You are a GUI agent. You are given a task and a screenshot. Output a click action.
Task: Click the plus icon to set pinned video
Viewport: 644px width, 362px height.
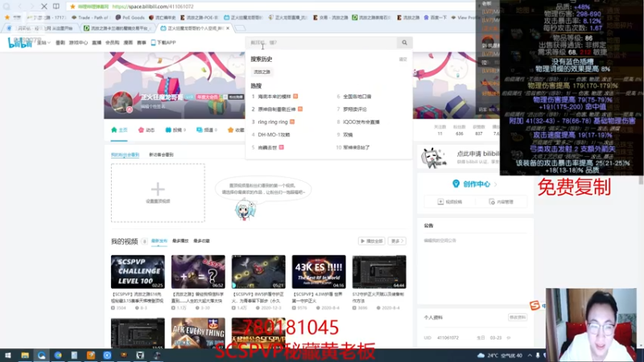pos(158,189)
